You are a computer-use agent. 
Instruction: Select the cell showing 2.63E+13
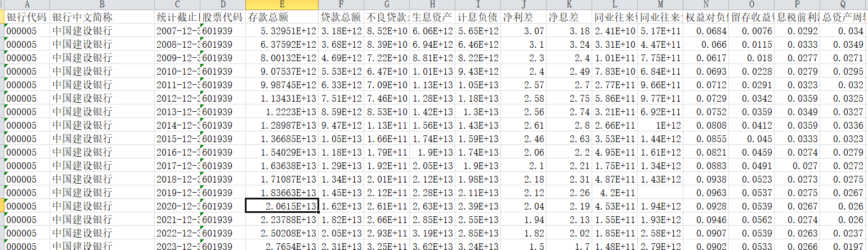432,206
